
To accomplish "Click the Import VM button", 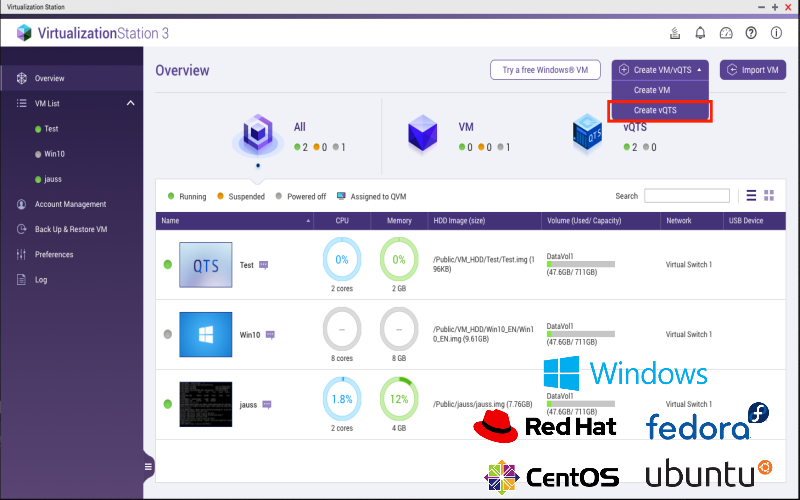I will [753, 70].
